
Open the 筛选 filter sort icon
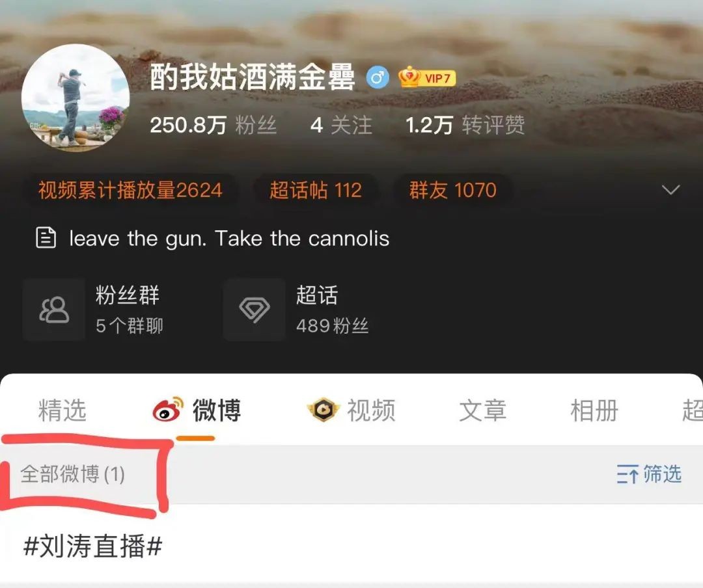click(x=627, y=474)
